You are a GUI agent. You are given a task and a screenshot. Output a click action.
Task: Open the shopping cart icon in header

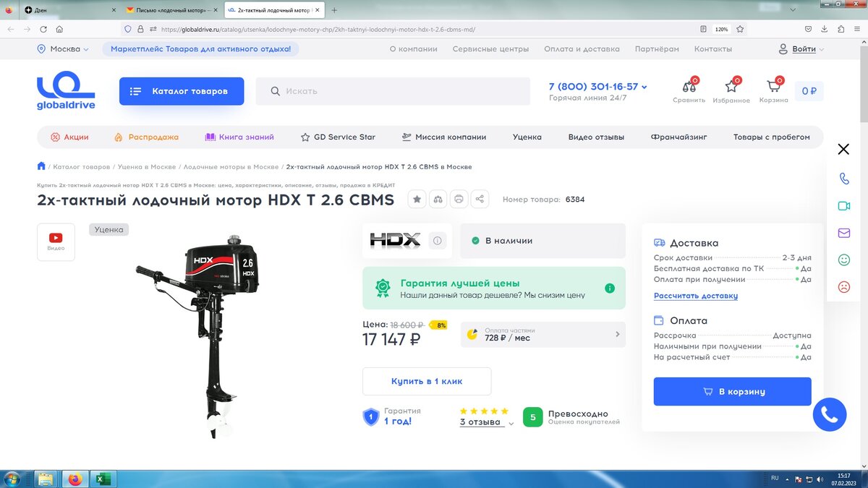[x=773, y=87]
